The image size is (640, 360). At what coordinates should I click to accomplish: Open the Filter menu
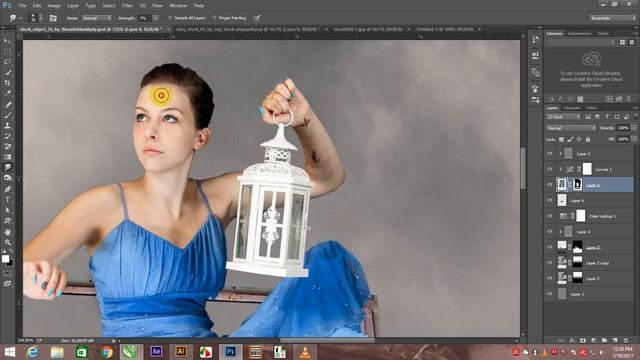(x=127, y=6)
